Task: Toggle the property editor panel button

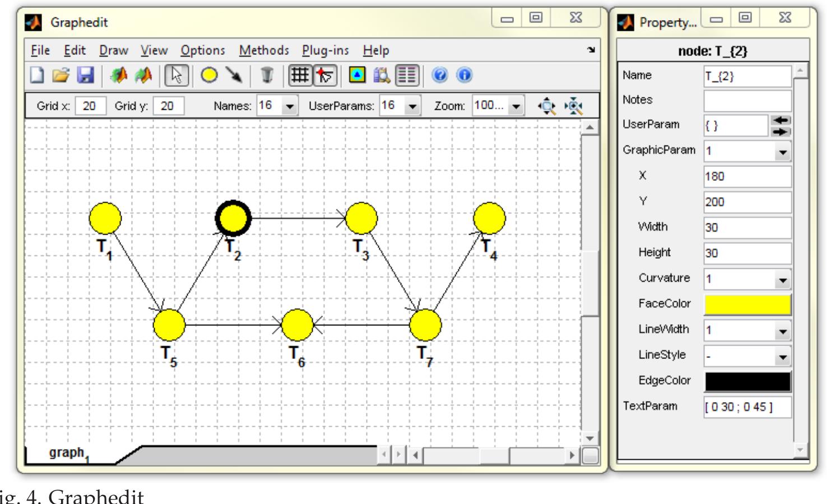Action: (407, 75)
